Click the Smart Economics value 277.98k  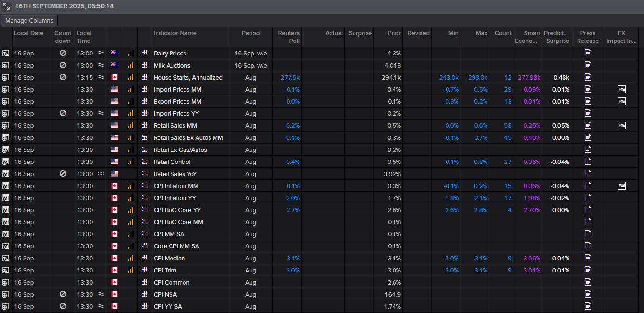(529, 77)
